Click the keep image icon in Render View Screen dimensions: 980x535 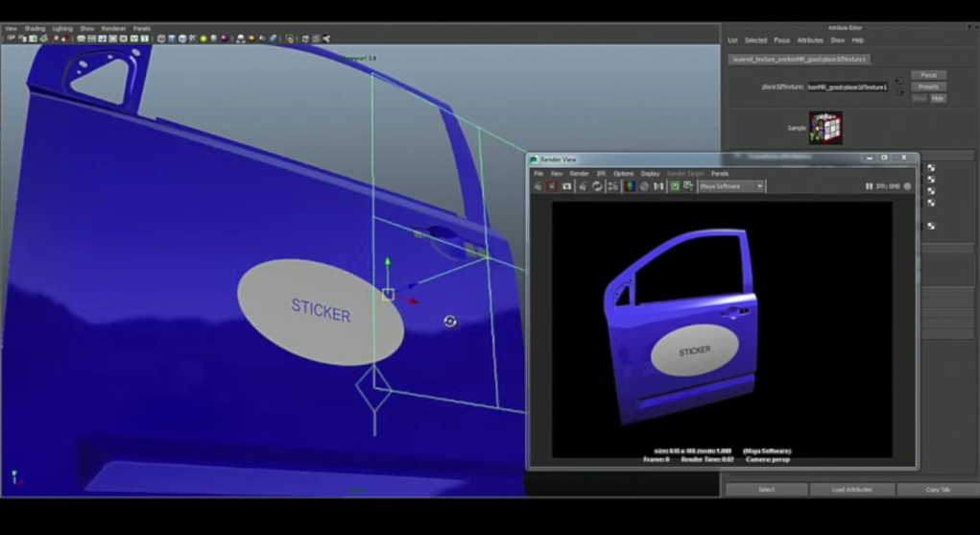[x=675, y=186]
